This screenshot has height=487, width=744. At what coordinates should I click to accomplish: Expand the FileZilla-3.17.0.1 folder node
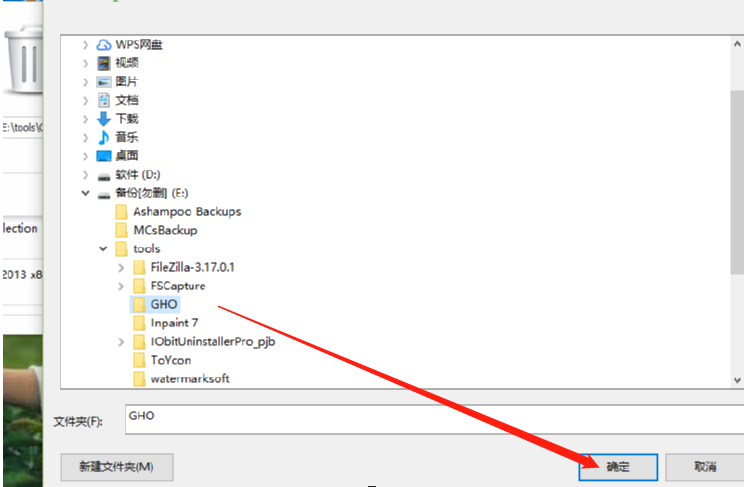click(121, 268)
